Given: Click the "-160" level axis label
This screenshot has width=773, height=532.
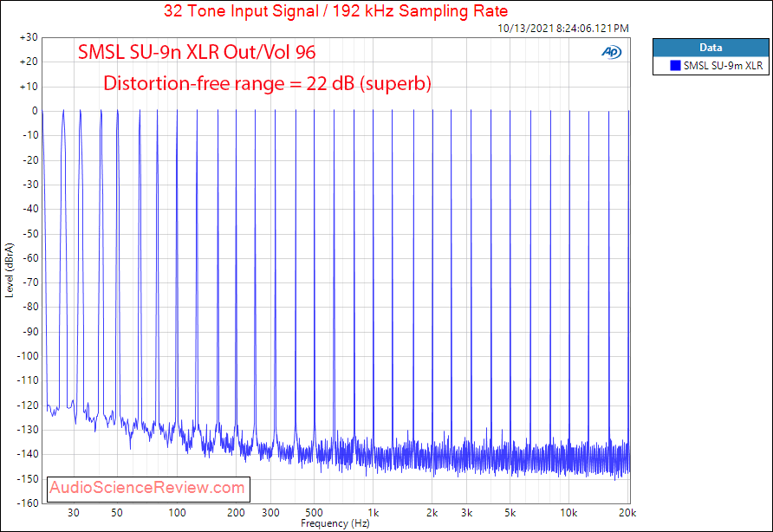Looking at the screenshot, I should (28, 503).
